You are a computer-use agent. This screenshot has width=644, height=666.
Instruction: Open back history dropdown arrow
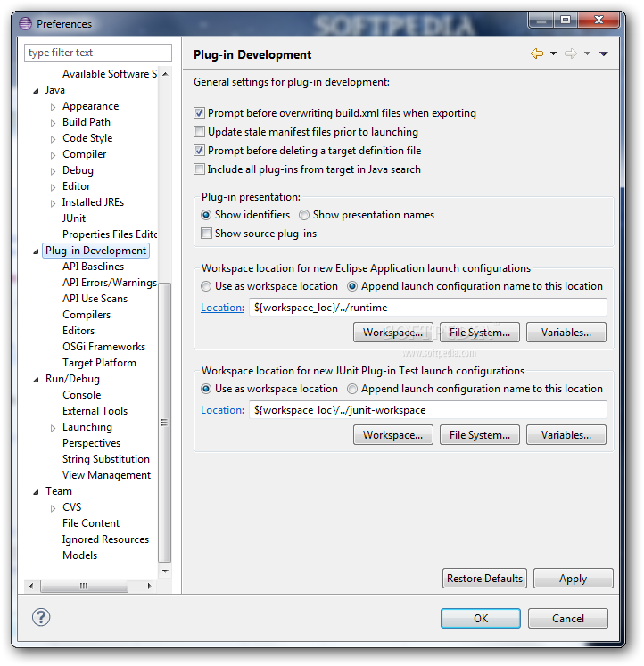click(x=553, y=53)
